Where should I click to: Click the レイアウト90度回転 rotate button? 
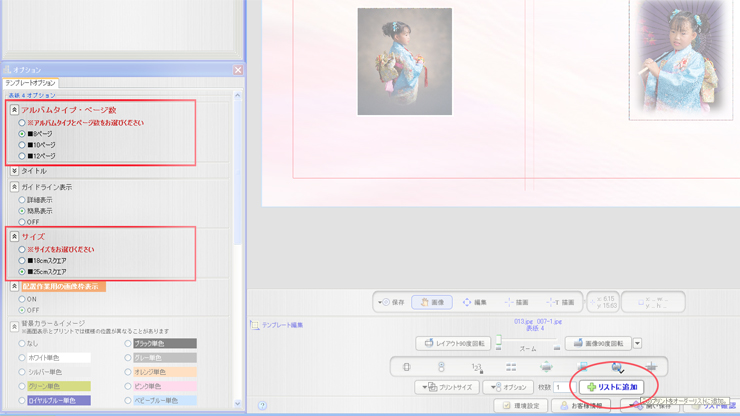[x=453, y=343]
